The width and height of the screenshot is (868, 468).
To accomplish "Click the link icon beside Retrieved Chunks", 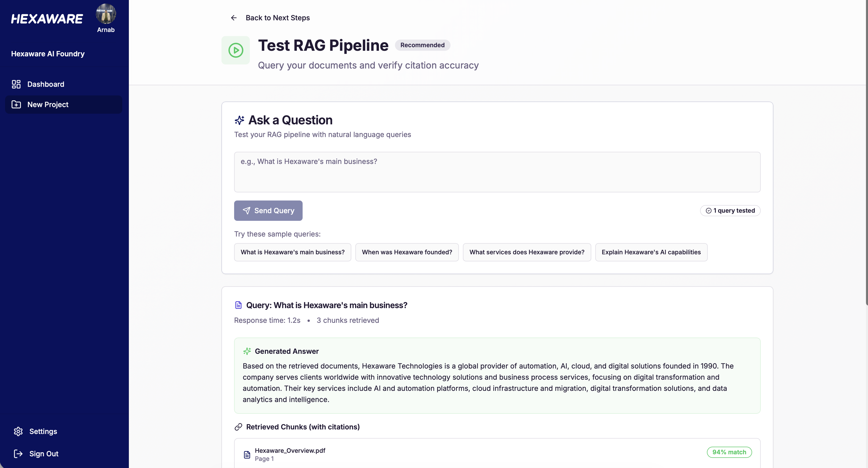I will point(238,427).
